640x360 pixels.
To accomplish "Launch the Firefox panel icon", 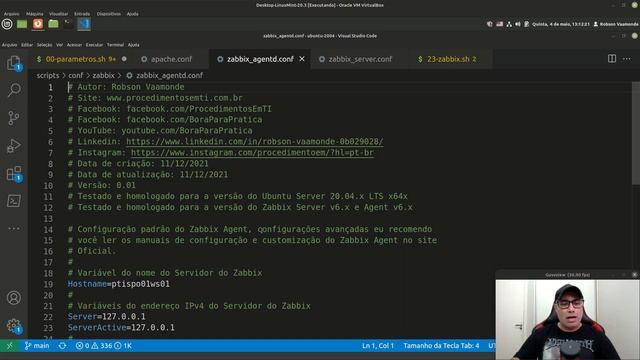I will click(38, 24).
